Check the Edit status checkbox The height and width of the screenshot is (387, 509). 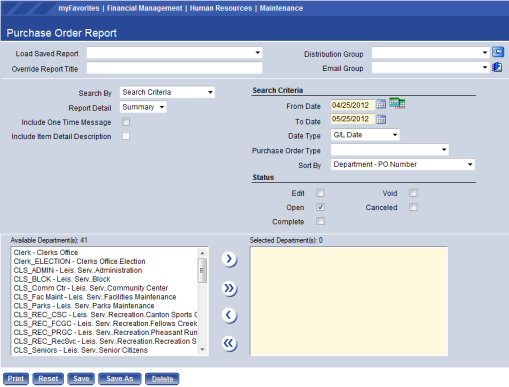click(x=320, y=193)
